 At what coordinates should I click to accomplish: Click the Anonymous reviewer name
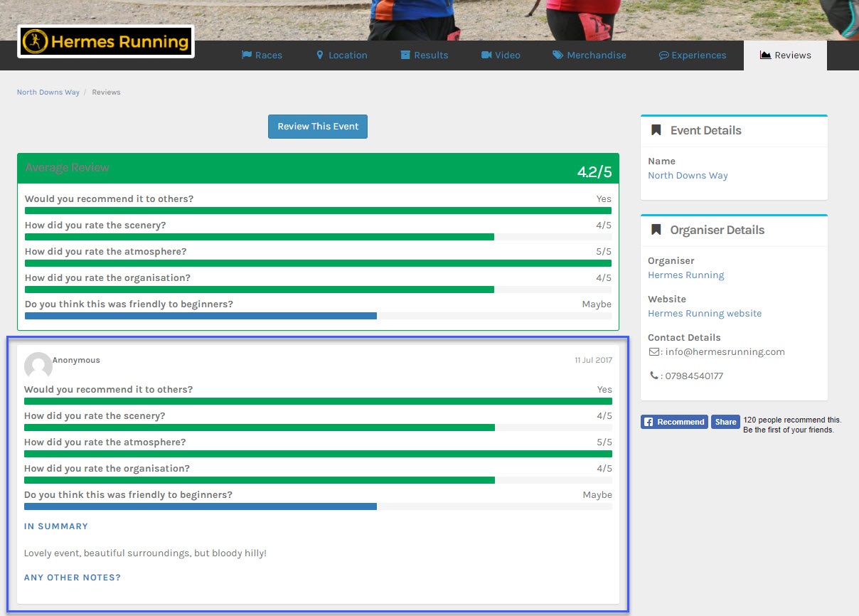76,361
